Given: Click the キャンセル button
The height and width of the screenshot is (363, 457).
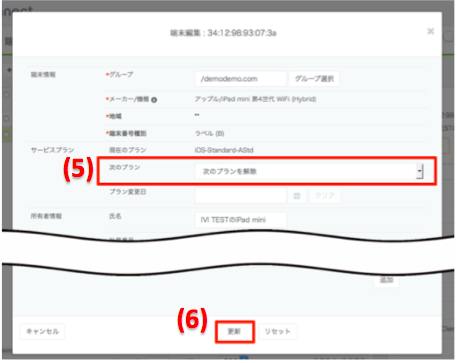Looking at the screenshot, I should 42,331.
